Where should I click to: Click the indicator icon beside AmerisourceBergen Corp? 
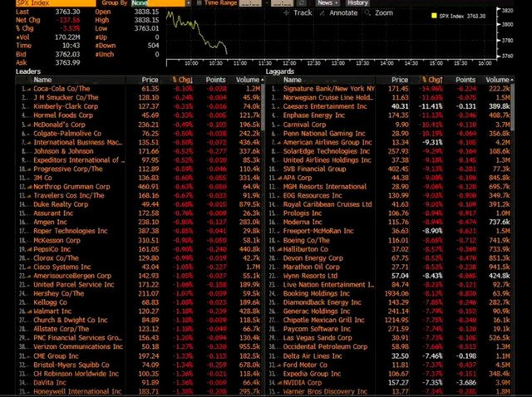click(29, 276)
